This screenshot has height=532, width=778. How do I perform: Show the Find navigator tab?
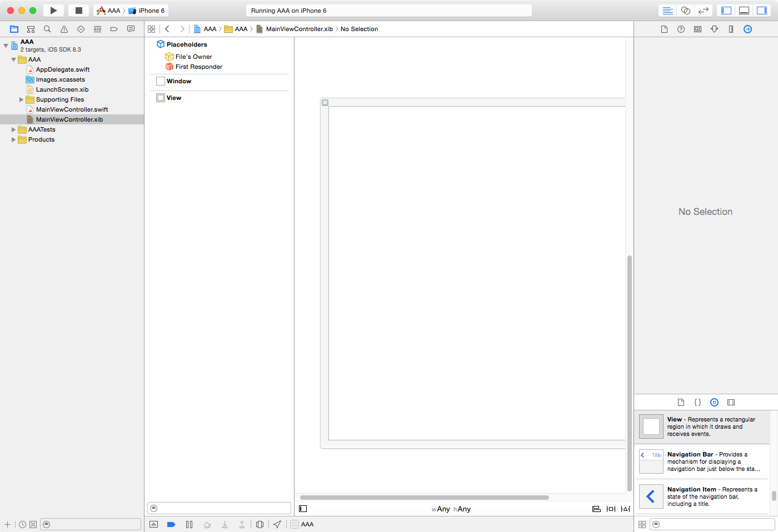[x=47, y=29]
